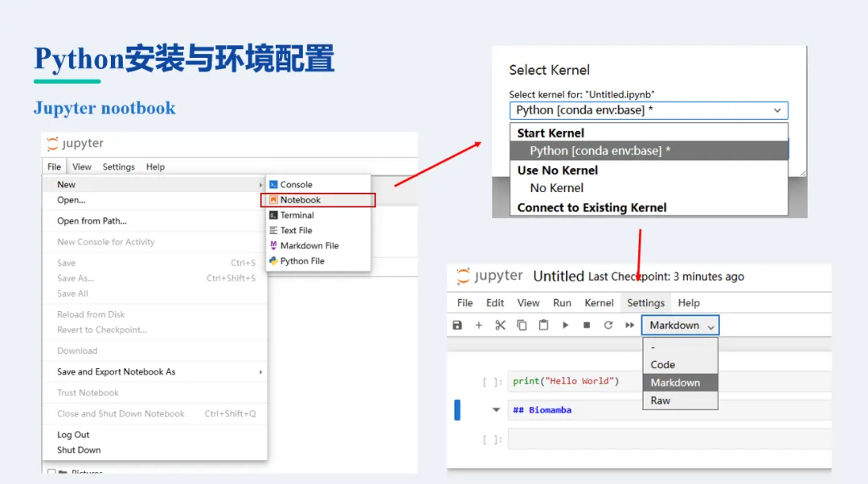The height and width of the screenshot is (484, 868).
Task: Open Help menu in left Jupyter window
Action: (156, 166)
